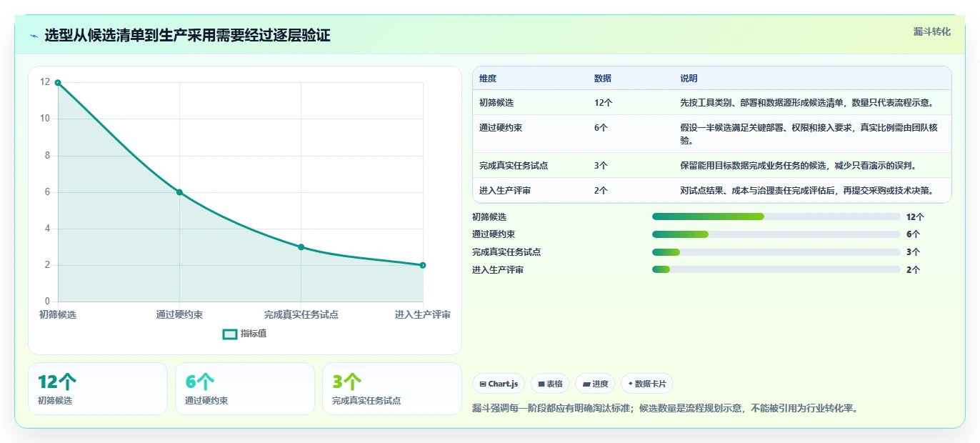Image resolution: width=980 pixels, height=443 pixels.
Task: Open the 6个 通过硬约束 data card
Action: tap(245, 389)
